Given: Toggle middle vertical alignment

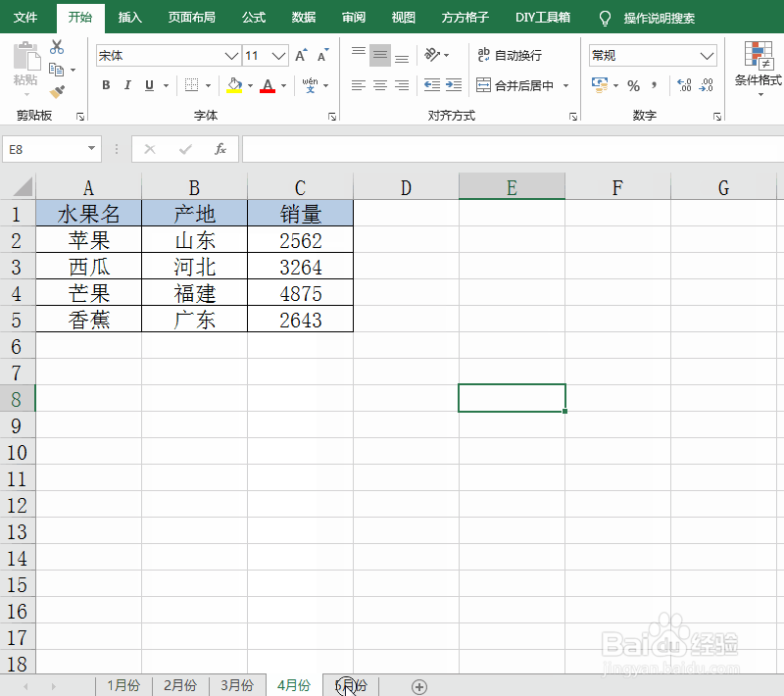Looking at the screenshot, I should 380,55.
